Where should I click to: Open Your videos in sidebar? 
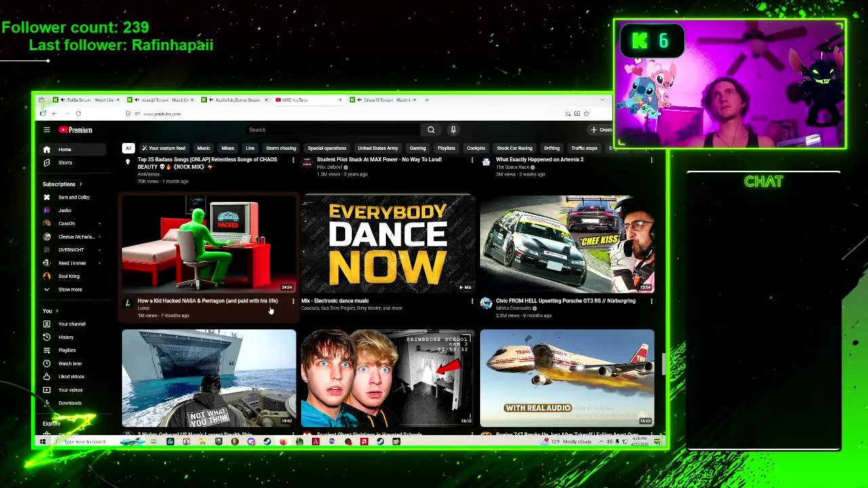pos(73,390)
